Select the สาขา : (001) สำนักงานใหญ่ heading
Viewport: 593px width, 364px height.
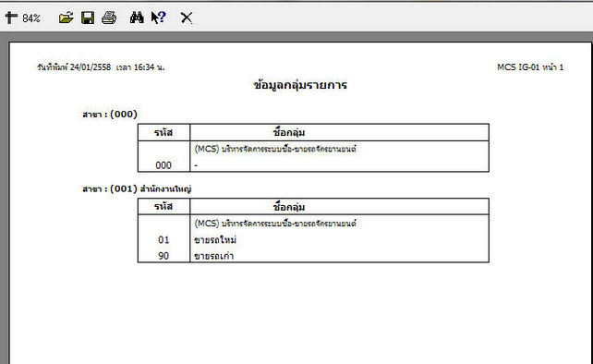click(137, 188)
